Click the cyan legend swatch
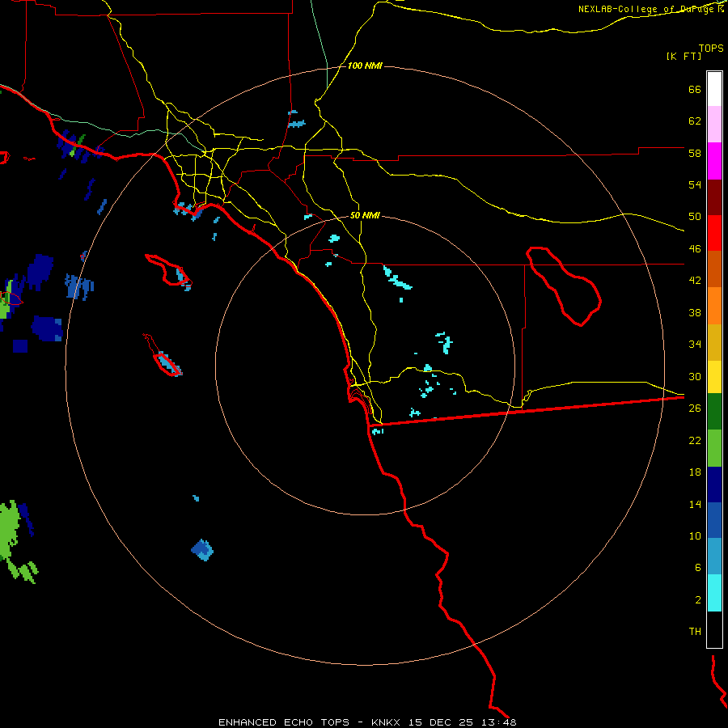The image size is (728, 728). (714, 593)
